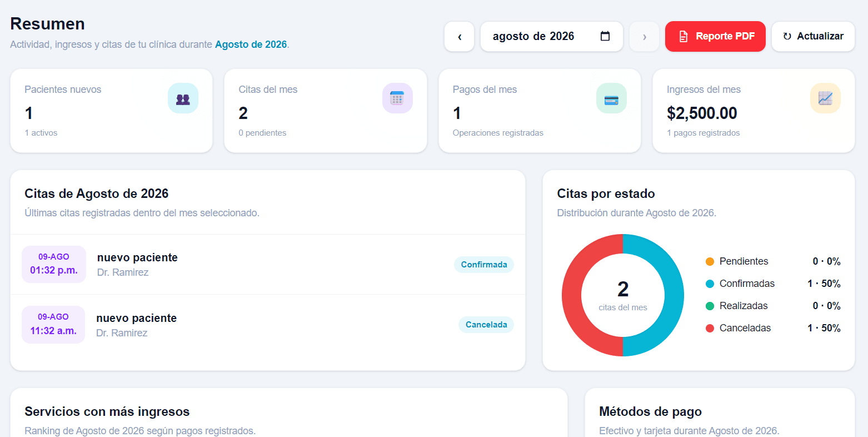Click nuevo paciente in the Cancelada row
Image resolution: width=868 pixels, height=437 pixels.
pyautogui.click(x=136, y=318)
